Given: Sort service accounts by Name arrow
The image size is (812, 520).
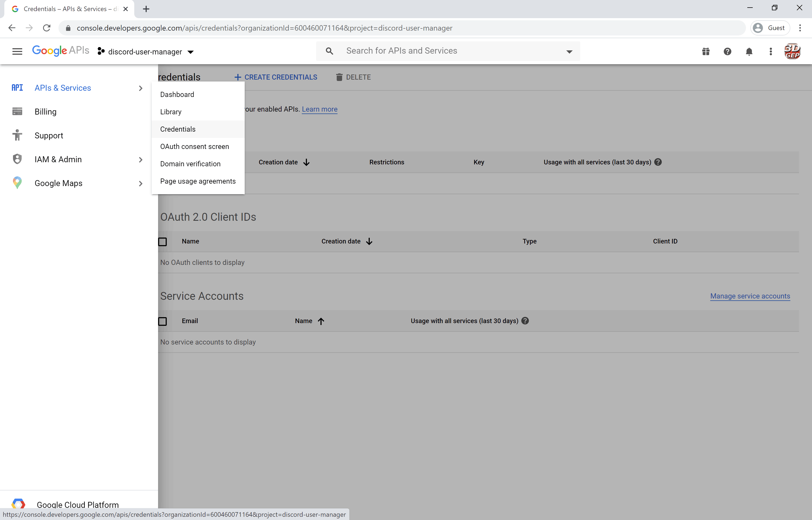Looking at the screenshot, I should (321, 321).
